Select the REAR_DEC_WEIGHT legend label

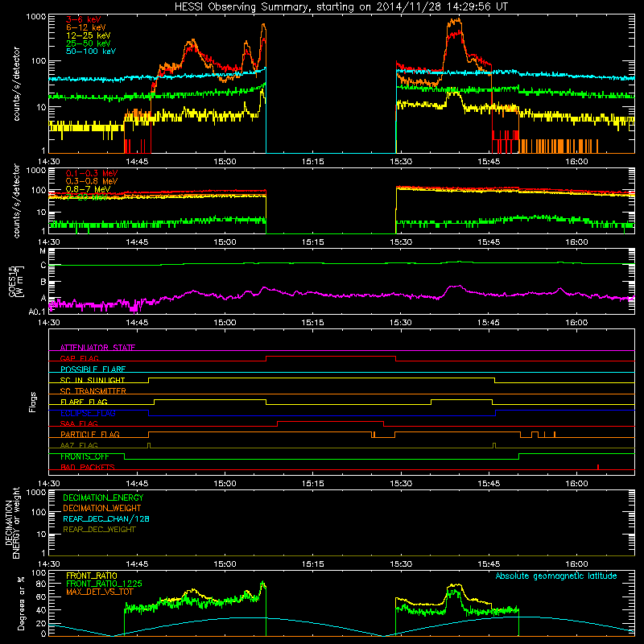[x=99, y=530]
